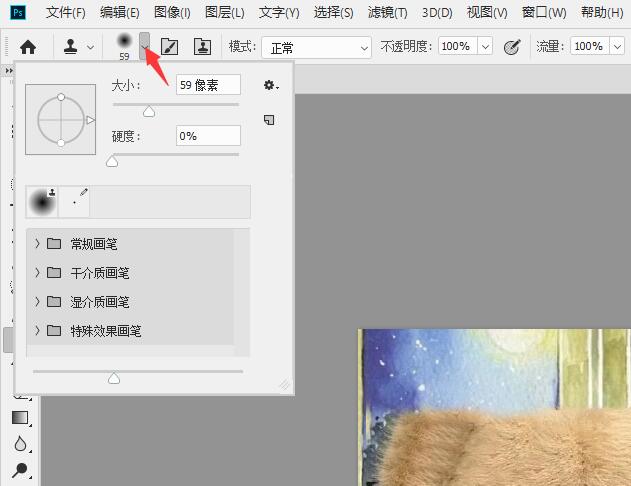Open the 选择(S) menu
This screenshot has width=631, height=486.
334,13
